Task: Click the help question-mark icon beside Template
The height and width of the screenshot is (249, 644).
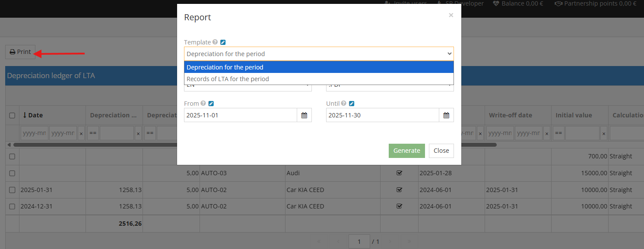Action: point(215,42)
